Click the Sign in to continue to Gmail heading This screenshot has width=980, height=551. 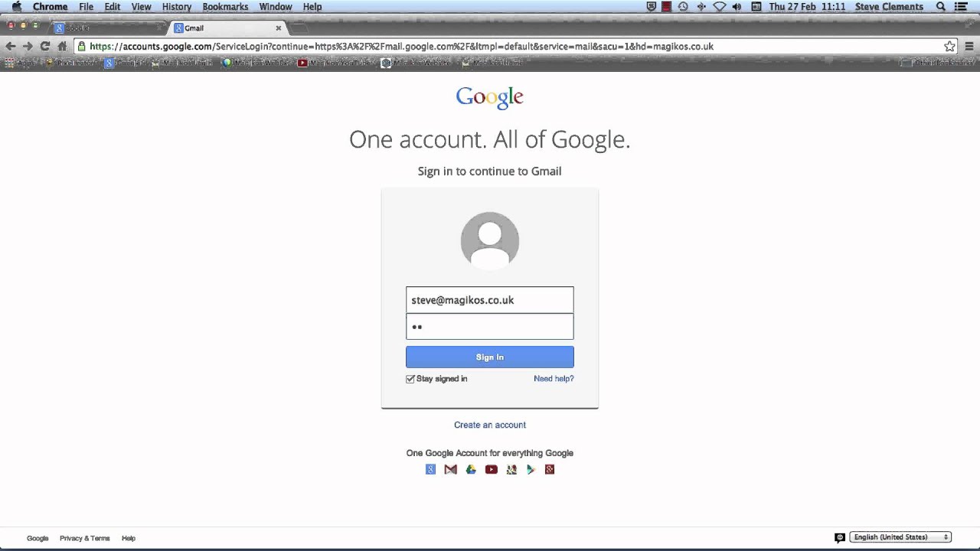tap(490, 171)
